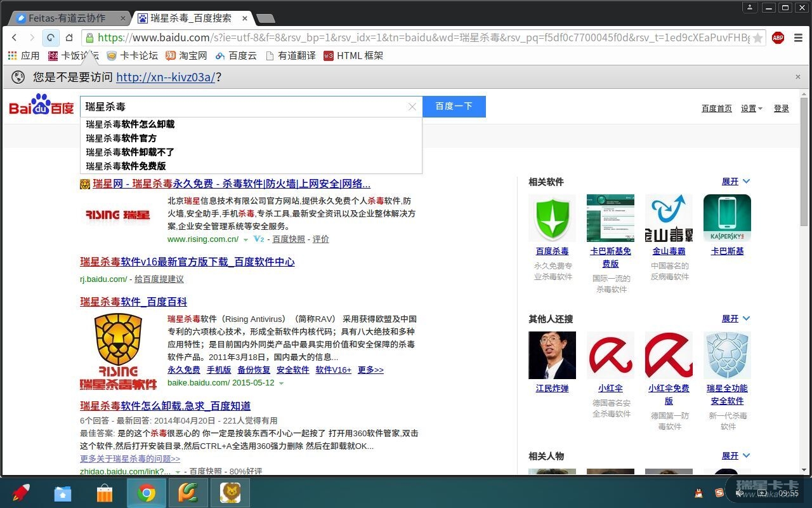Click the 登录 login link
Screen dimensions: 812x508
click(782, 109)
